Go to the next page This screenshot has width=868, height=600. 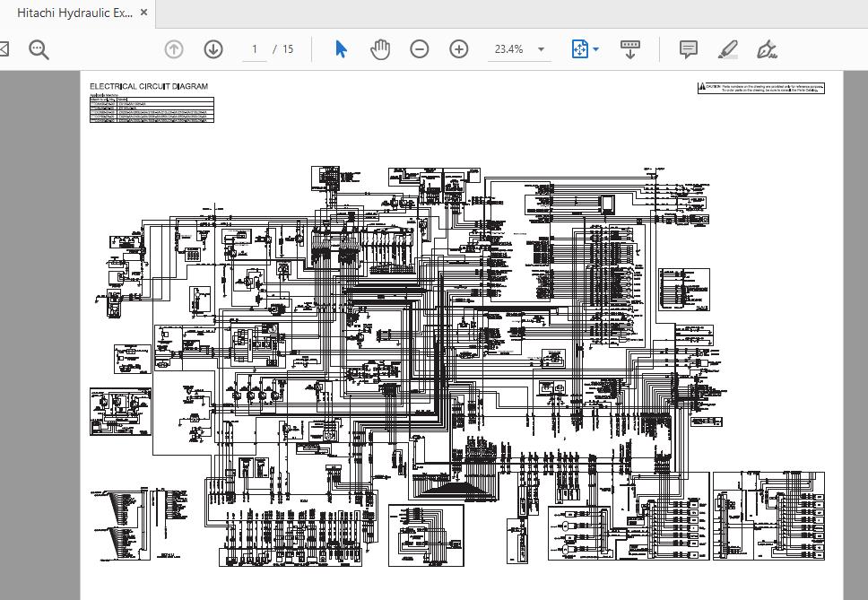(x=213, y=49)
